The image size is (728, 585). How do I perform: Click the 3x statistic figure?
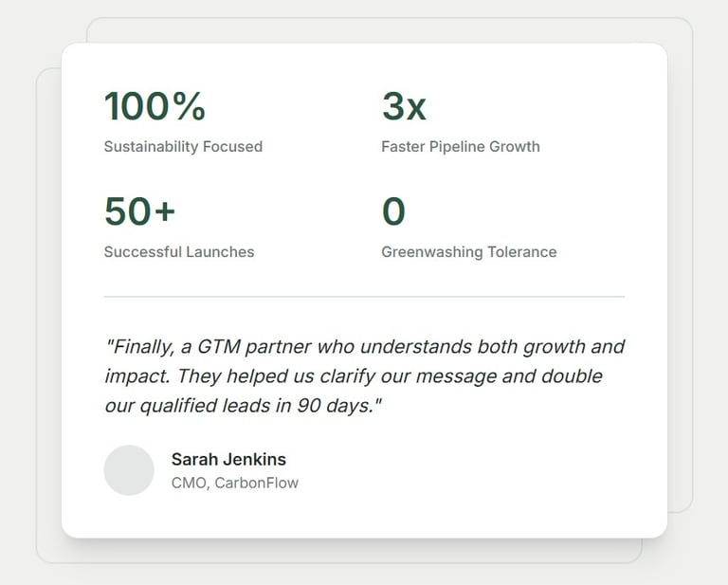[x=404, y=106]
